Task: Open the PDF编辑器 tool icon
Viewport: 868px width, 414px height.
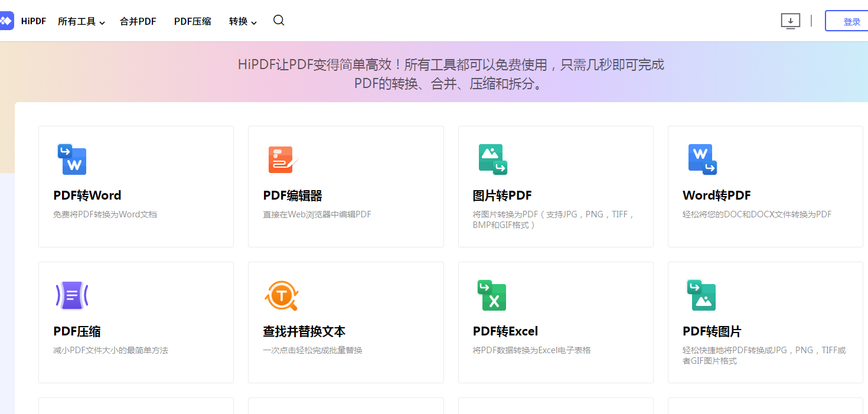Action: coord(282,159)
